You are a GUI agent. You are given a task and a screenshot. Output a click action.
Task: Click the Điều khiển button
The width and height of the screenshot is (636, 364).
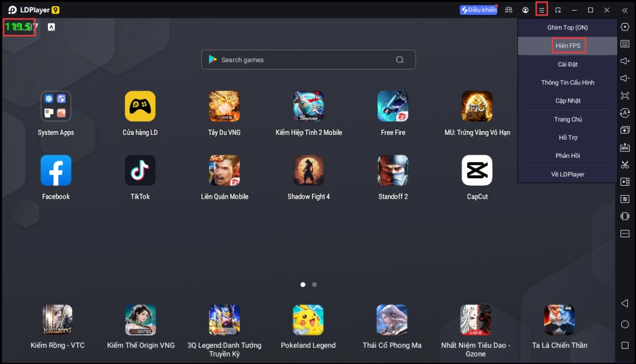(x=478, y=10)
